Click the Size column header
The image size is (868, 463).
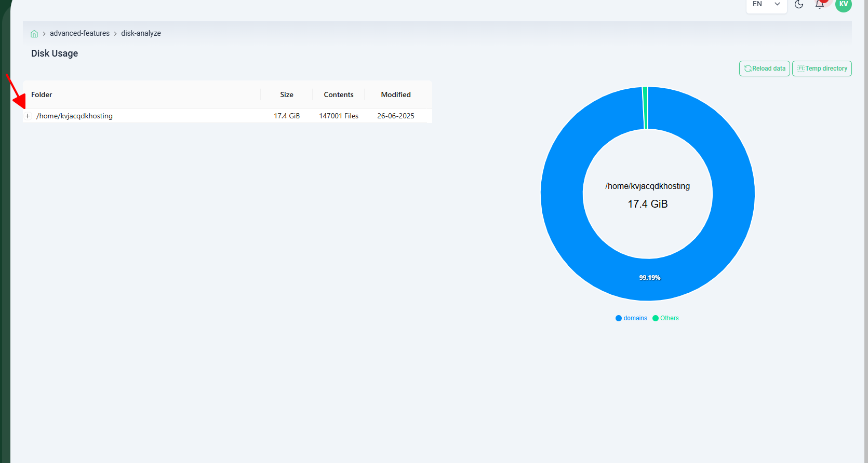287,94
